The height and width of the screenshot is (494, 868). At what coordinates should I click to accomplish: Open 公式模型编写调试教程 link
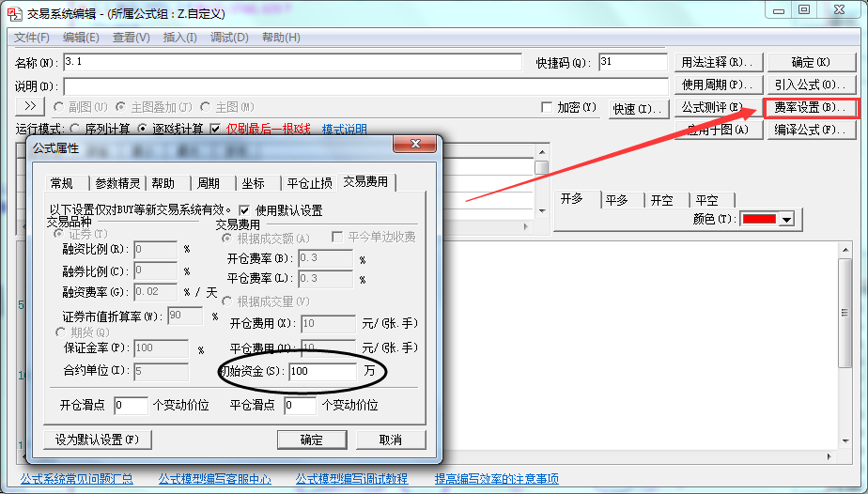(351, 479)
